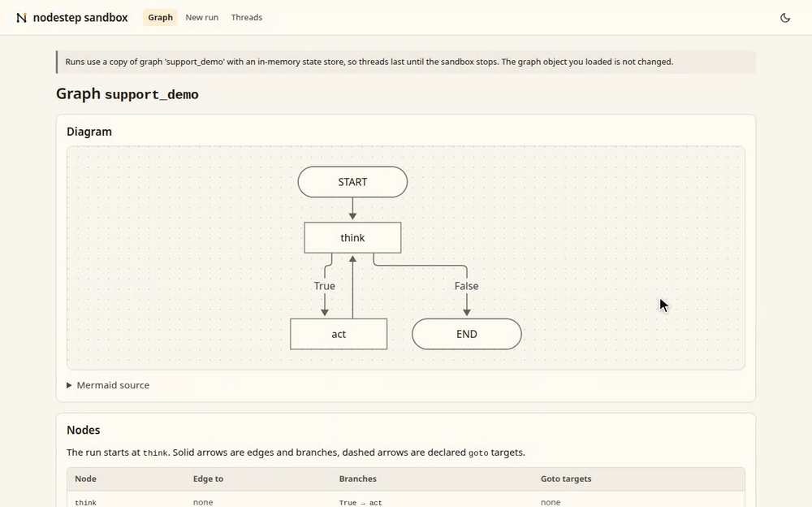
Task: Click the Diagram section heading
Action: 89,132
